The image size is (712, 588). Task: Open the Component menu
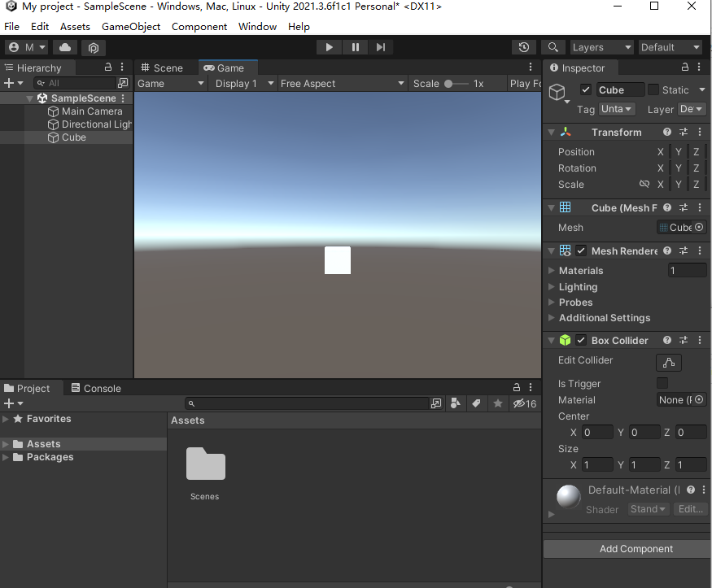point(199,27)
